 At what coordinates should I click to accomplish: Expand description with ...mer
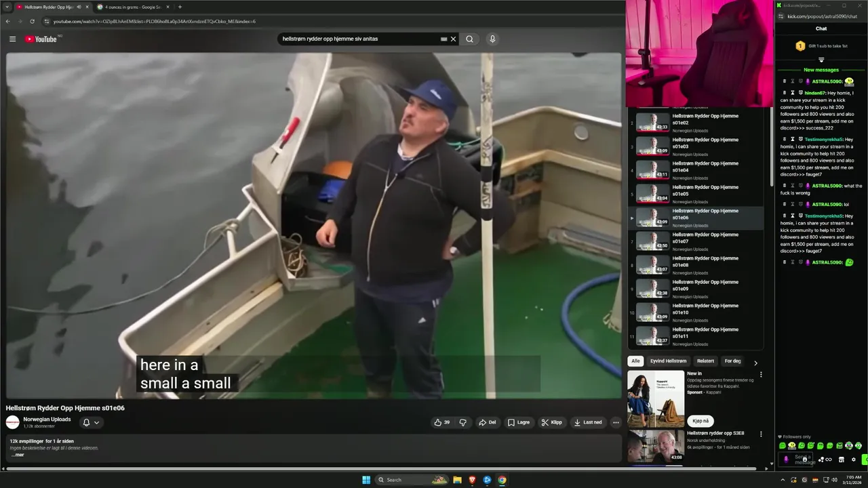pos(18,455)
